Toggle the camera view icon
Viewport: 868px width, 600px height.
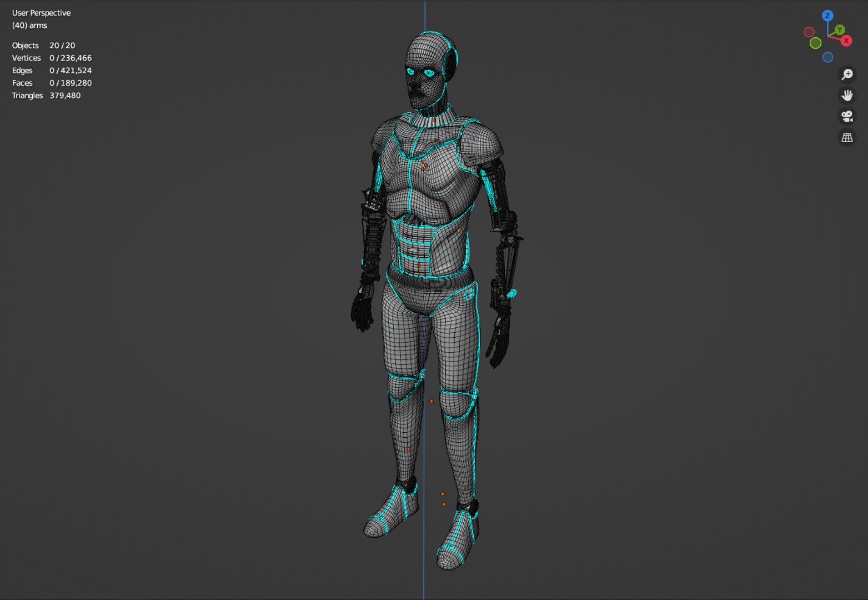point(847,116)
